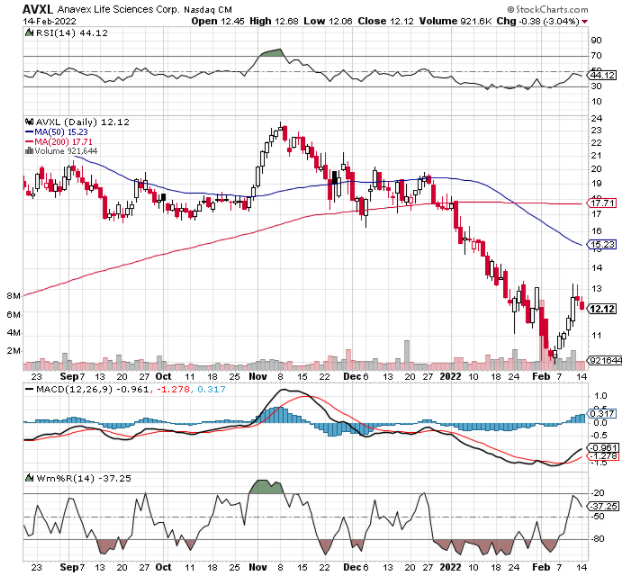
Task: Click the Nov label on the axis under Wm%R panel
Action: click(258, 567)
